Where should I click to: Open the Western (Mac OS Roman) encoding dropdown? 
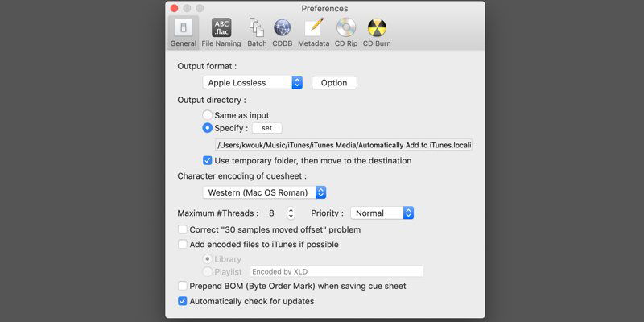tap(264, 192)
